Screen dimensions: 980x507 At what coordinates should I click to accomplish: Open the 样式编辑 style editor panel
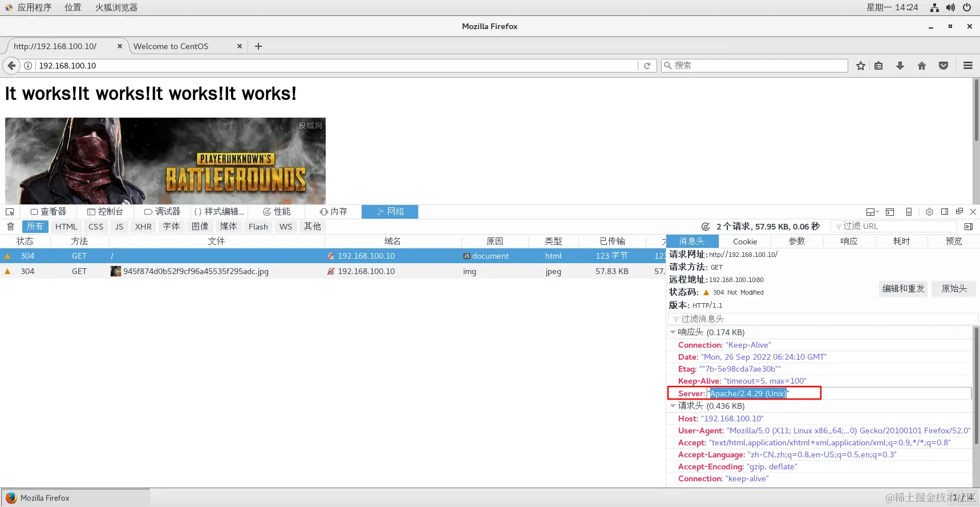click(219, 212)
